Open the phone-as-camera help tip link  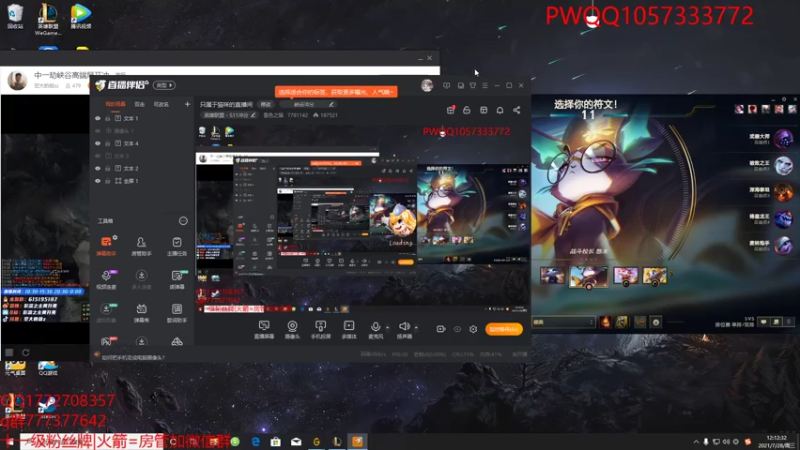tap(133, 358)
